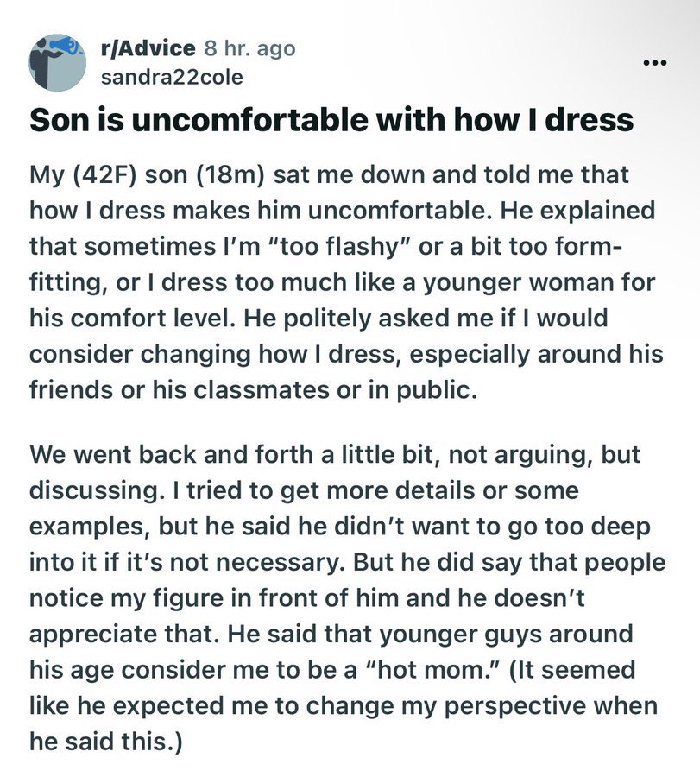Click the sentence ending he said this.)

(344, 705)
